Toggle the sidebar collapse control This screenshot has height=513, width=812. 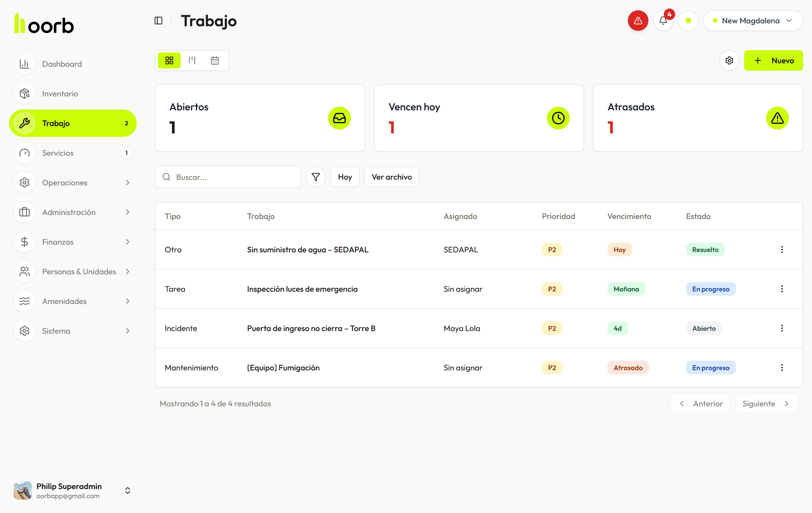pos(158,21)
